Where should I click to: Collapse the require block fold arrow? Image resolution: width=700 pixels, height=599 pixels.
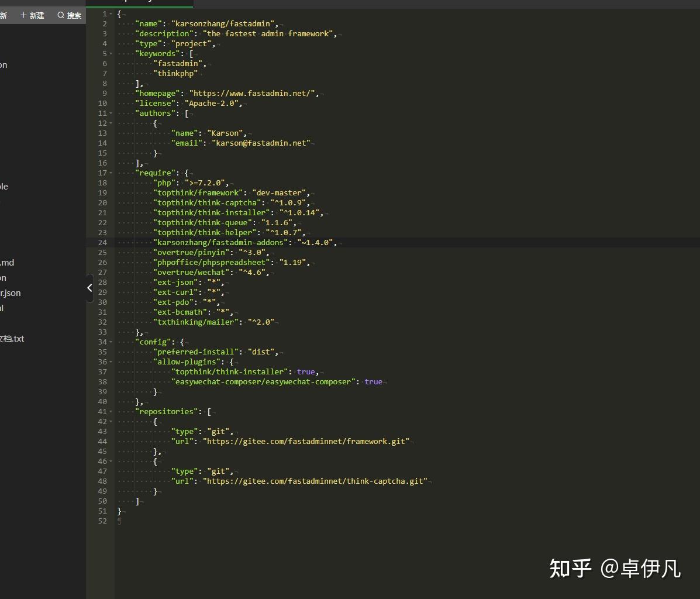pyautogui.click(x=111, y=173)
